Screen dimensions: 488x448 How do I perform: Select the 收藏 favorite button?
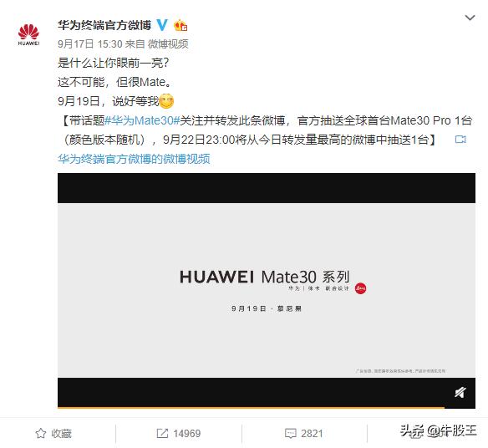[53, 433]
